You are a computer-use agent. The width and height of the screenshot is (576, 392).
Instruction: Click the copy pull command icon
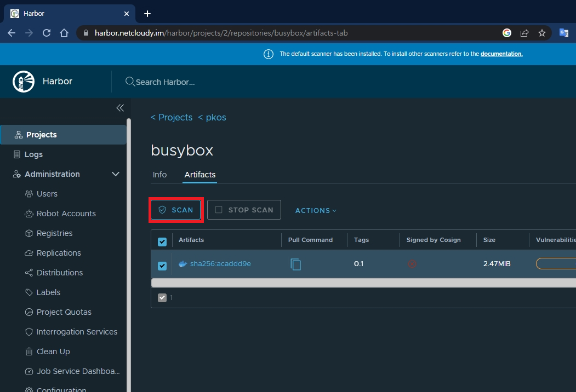pos(296,264)
